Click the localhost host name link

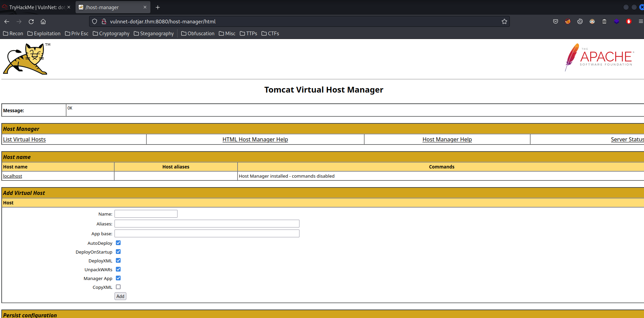pyautogui.click(x=13, y=176)
